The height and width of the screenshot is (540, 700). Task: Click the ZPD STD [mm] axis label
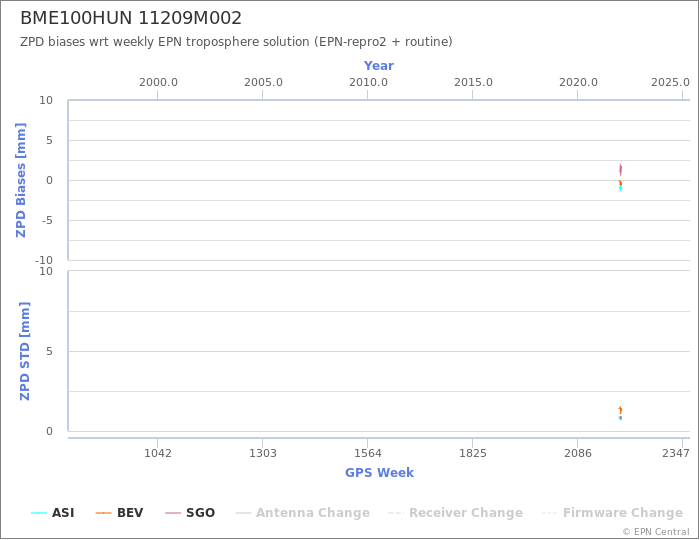24,351
